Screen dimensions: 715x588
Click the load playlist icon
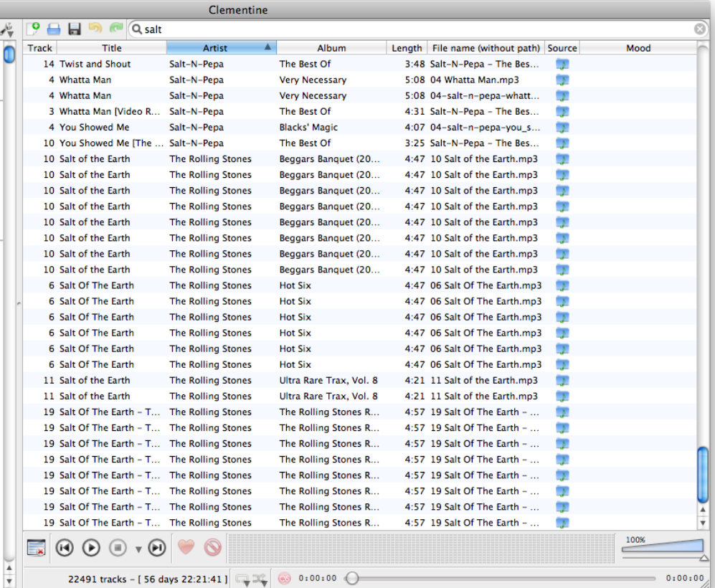coord(54,29)
